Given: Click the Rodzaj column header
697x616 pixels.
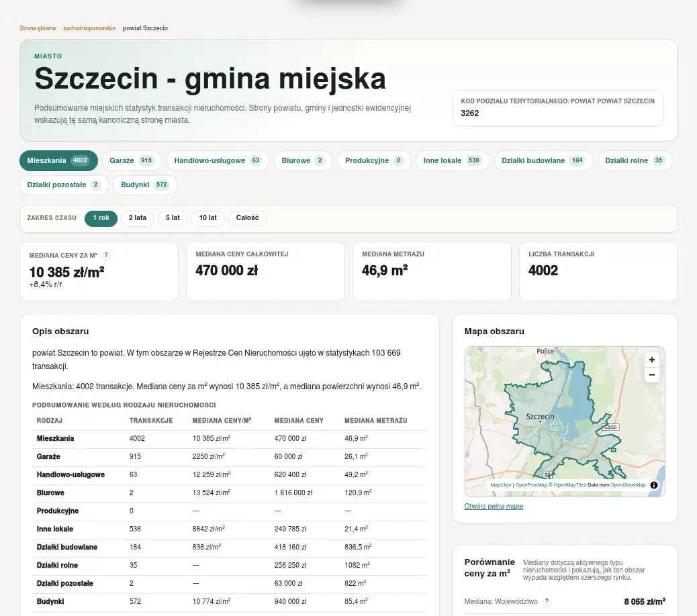Looking at the screenshot, I should [x=49, y=421].
